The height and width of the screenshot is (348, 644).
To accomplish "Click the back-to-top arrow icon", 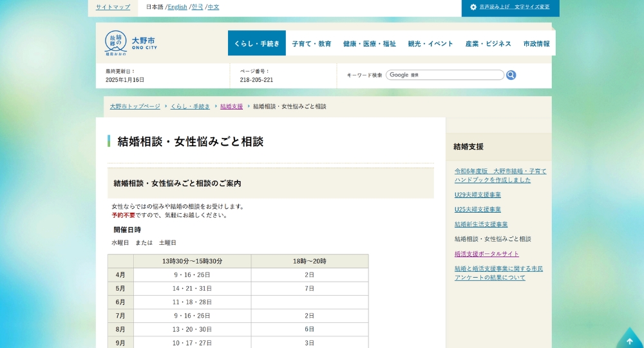I will [x=629, y=339].
